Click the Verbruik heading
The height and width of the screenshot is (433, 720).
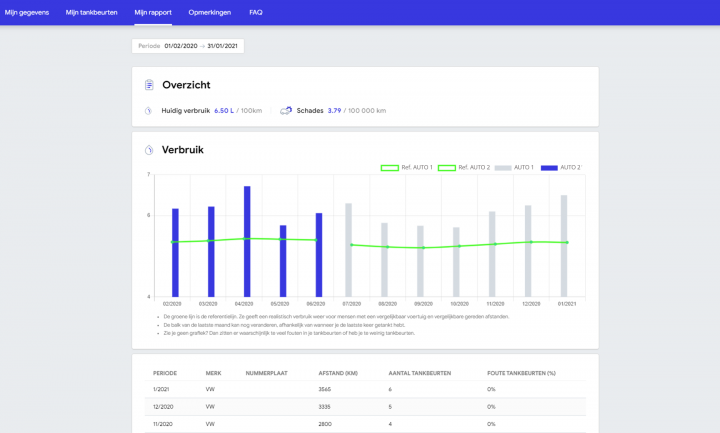(183, 150)
